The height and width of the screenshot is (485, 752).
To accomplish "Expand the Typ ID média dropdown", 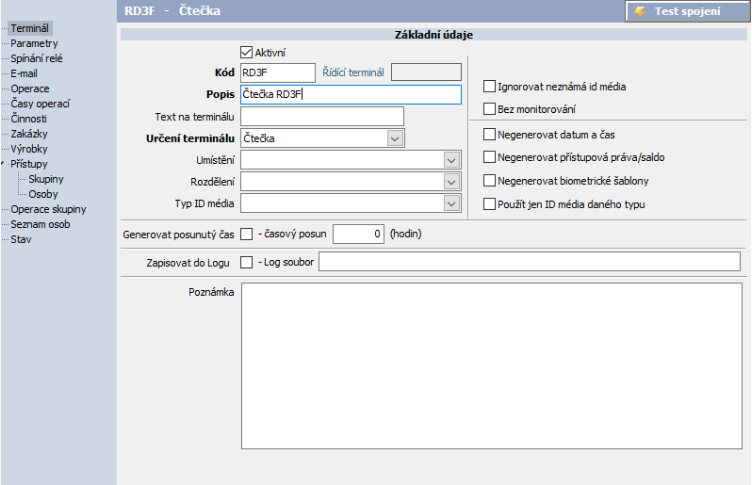I will (x=451, y=204).
